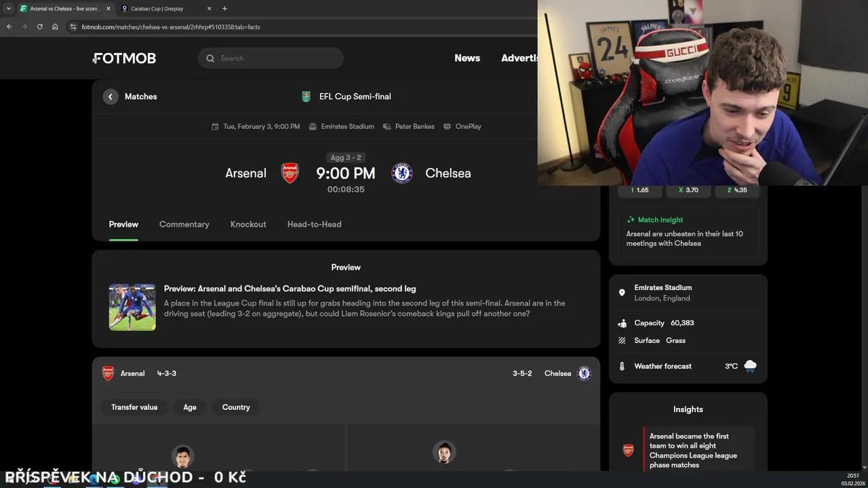Click the draw odds 3.70
868x488 pixels.
(688, 190)
